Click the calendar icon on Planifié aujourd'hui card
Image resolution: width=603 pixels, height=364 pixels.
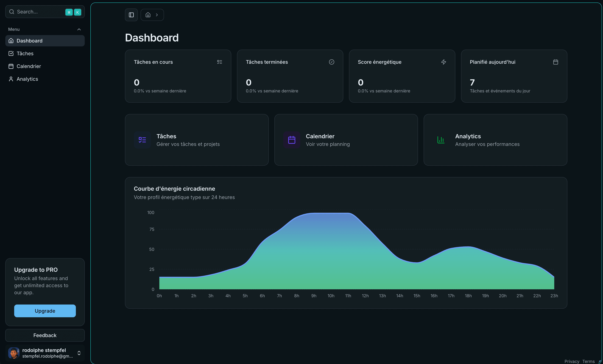pos(556,62)
